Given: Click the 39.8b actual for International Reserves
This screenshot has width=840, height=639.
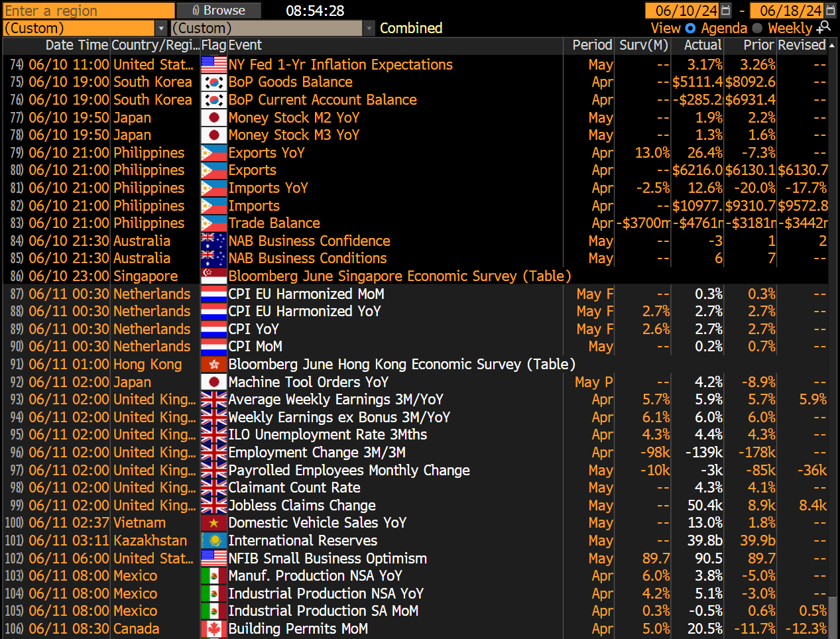Looking at the screenshot, I should click(x=705, y=540).
